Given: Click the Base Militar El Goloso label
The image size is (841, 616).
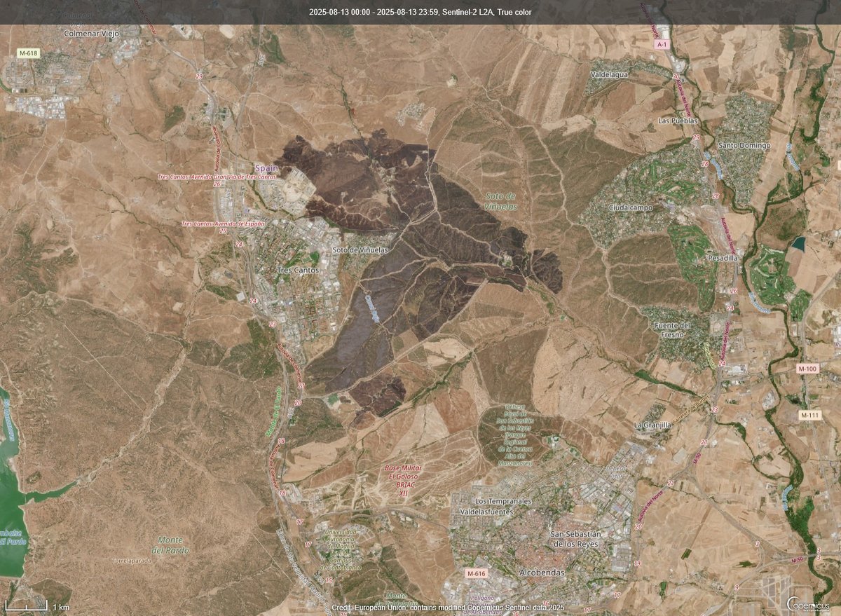Looking at the screenshot, I should (403, 480).
